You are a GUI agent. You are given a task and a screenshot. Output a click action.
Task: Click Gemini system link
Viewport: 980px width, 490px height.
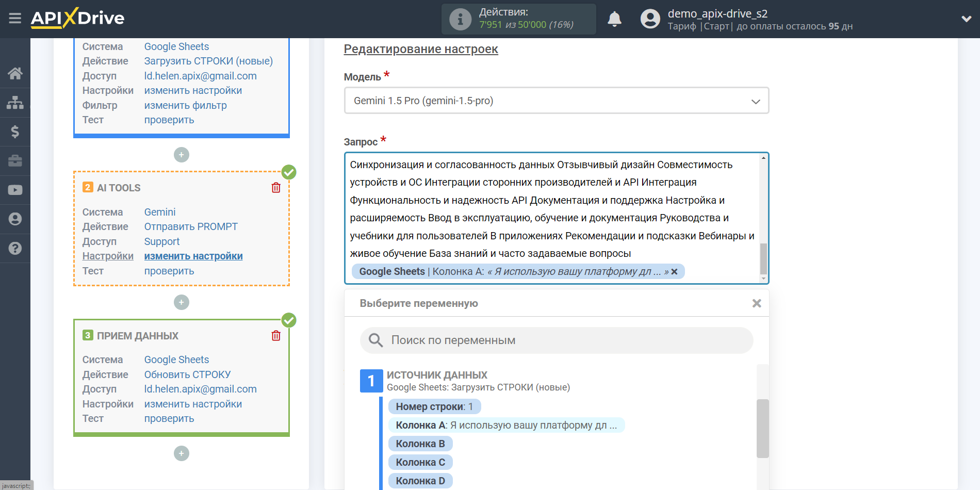[x=160, y=212]
